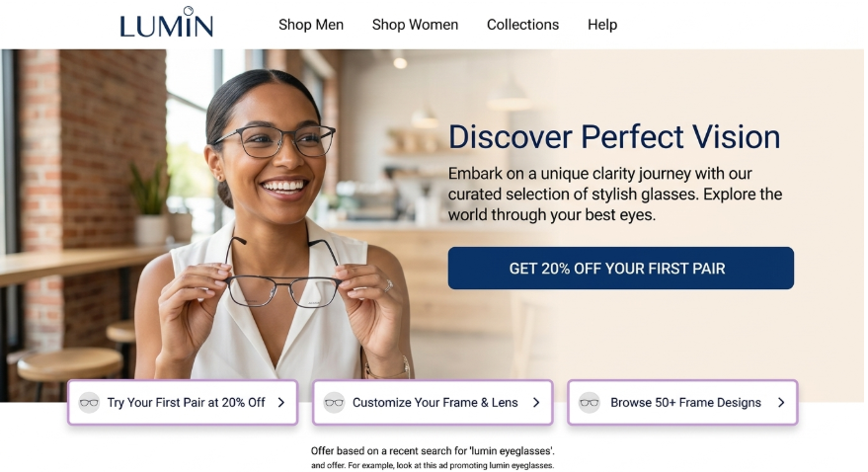
Task: Click chevron arrow on Browse 50+ Frame Designs card
Action: [781, 402]
